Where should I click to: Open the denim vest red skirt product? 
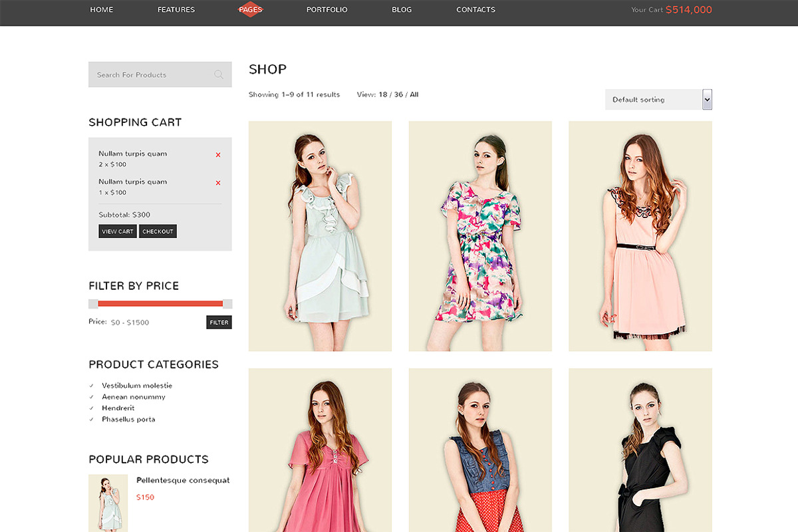[480, 450]
